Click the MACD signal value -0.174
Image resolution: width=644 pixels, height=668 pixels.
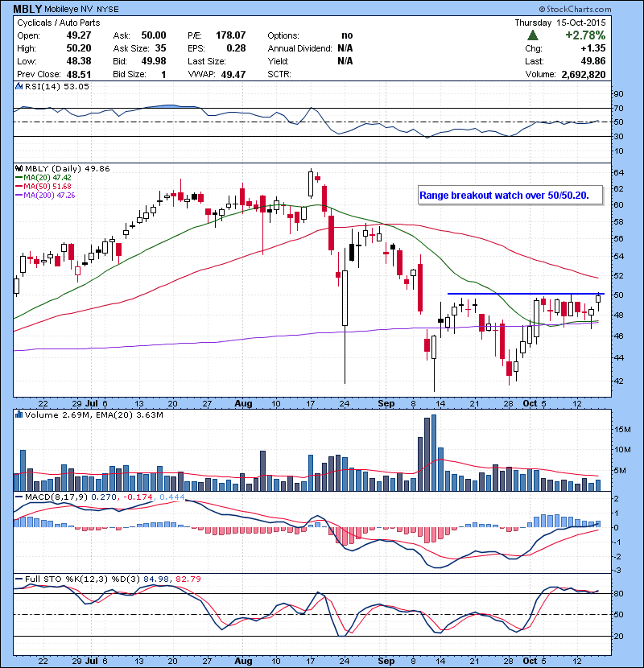[x=138, y=497]
